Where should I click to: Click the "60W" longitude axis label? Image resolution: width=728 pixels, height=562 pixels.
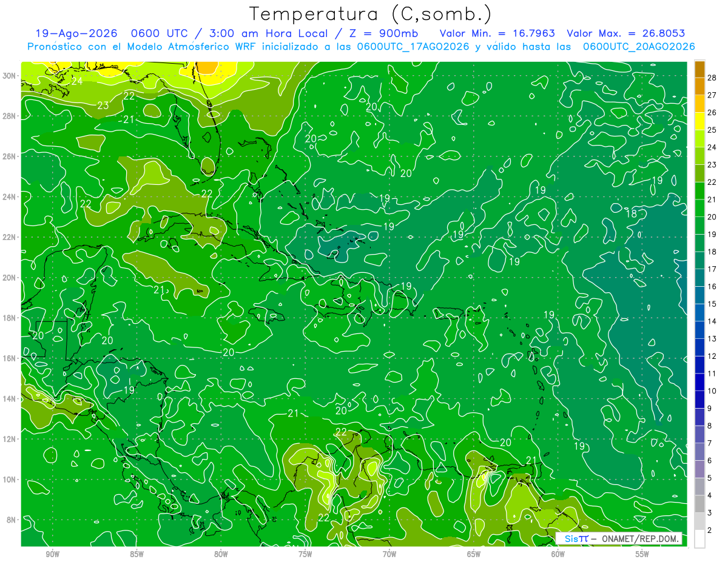coord(558,554)
